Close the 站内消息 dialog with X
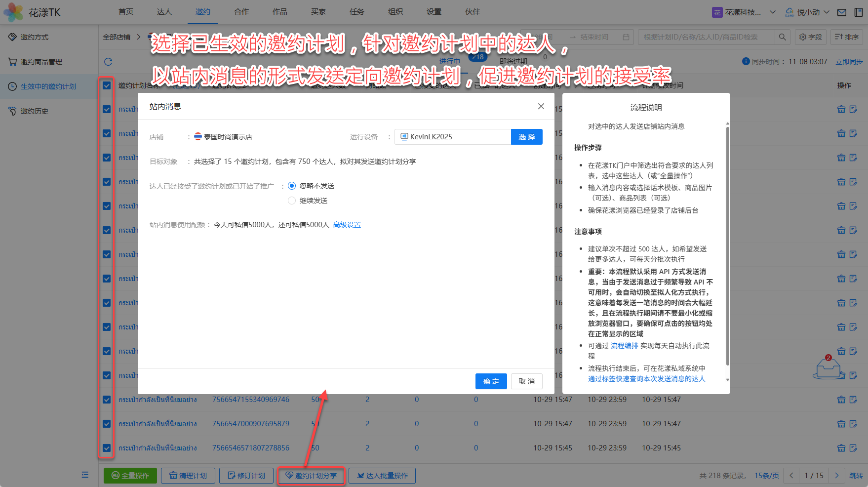The height and width of the screenshot is (487, 868). pos(541,106)
